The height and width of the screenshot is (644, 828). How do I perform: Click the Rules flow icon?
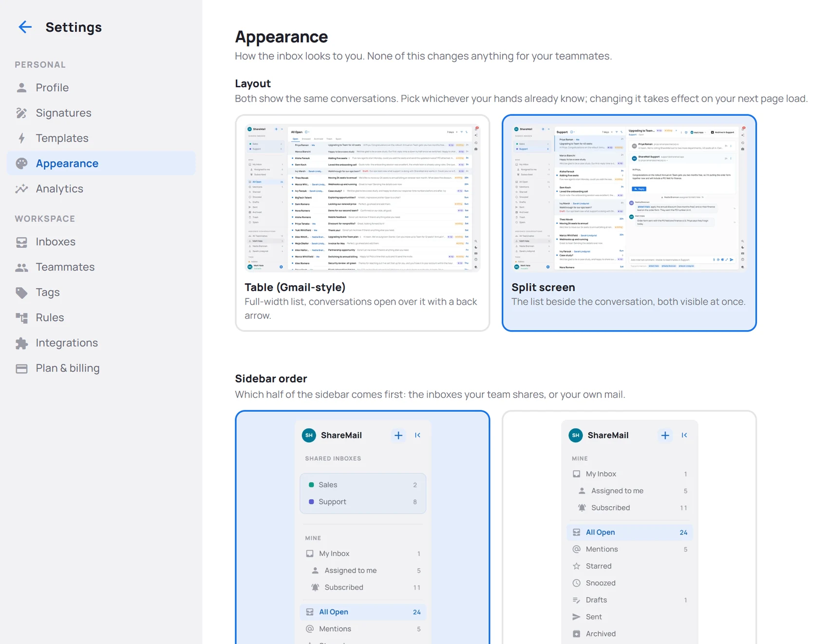tap(21, 318)
